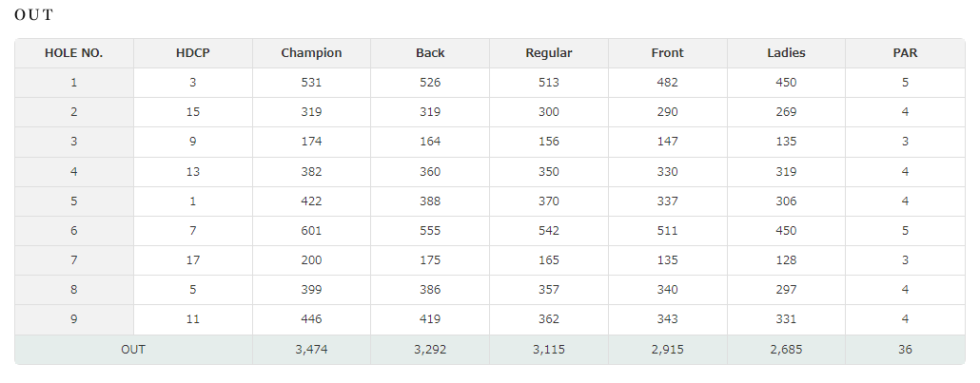Click HDCP value 17 for hole 7

click(192, 259)
